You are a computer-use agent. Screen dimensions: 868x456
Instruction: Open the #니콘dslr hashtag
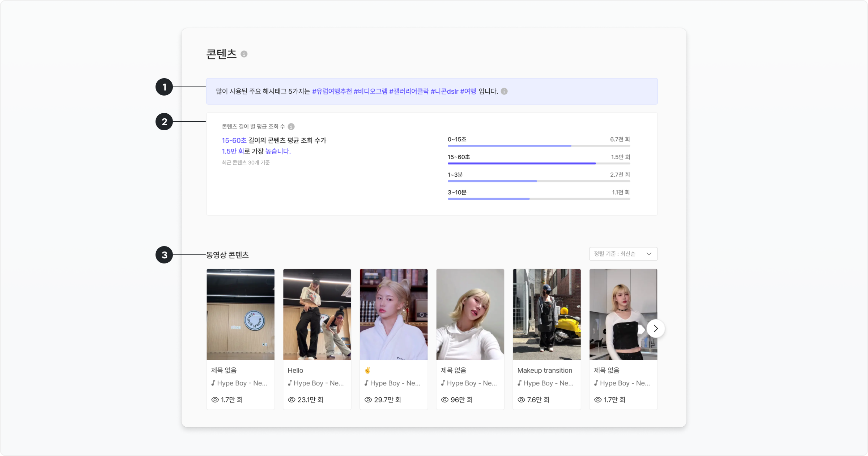pyautogui.click(x=444, y=91)
